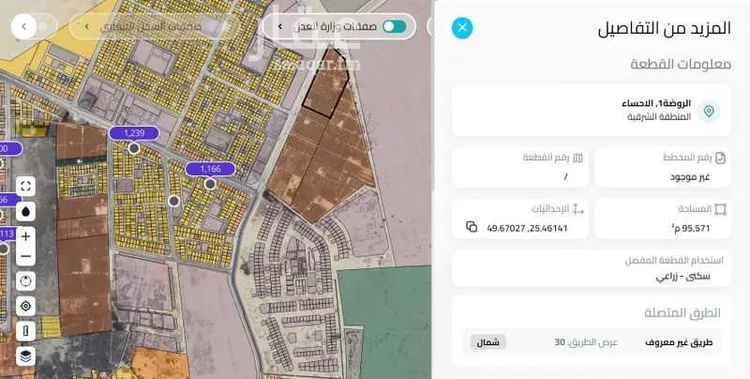Viewport: 750px width, 379px height.
Task: Click the الطرق المتصلة section heading
Action: point(682,313)
